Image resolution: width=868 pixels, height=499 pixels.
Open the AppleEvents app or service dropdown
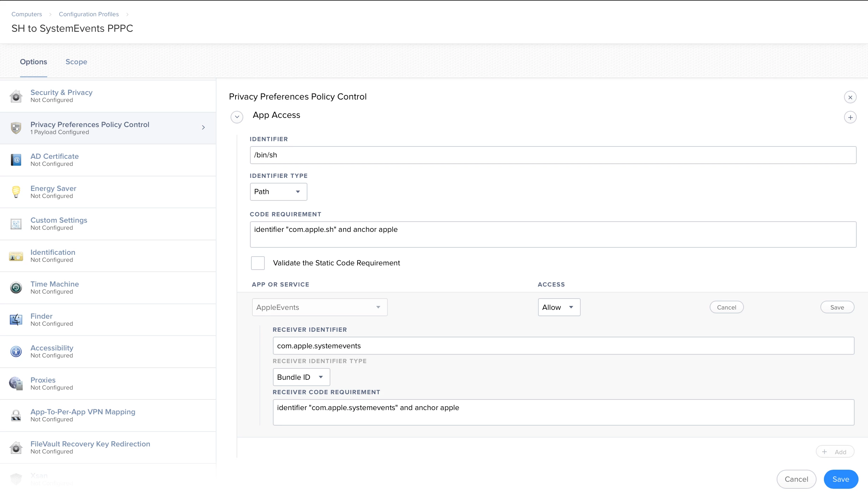click(x=320, y=307)
